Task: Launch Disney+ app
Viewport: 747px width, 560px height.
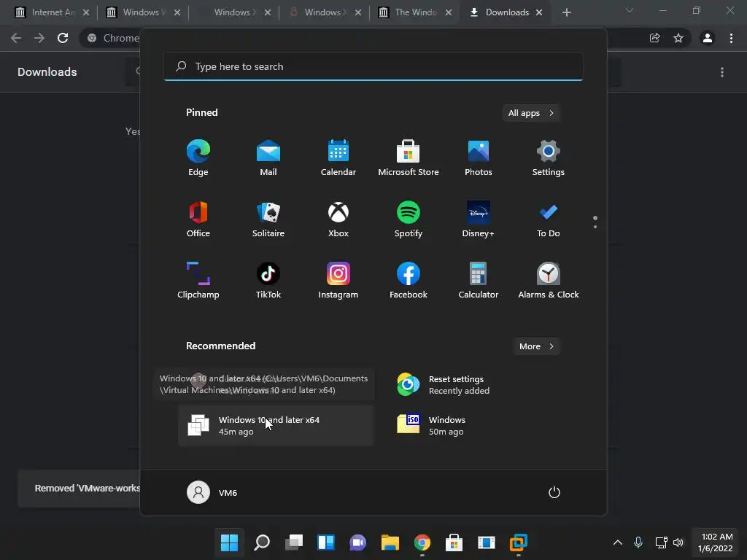Action: coord(479,219)
